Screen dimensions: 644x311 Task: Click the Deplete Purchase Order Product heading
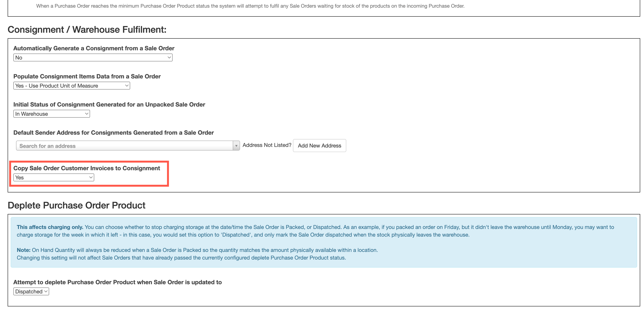76,205
